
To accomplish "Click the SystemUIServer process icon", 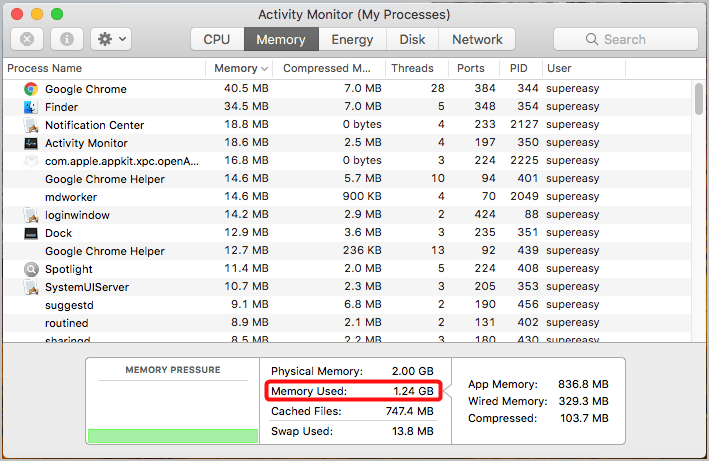I will point(31,287).
